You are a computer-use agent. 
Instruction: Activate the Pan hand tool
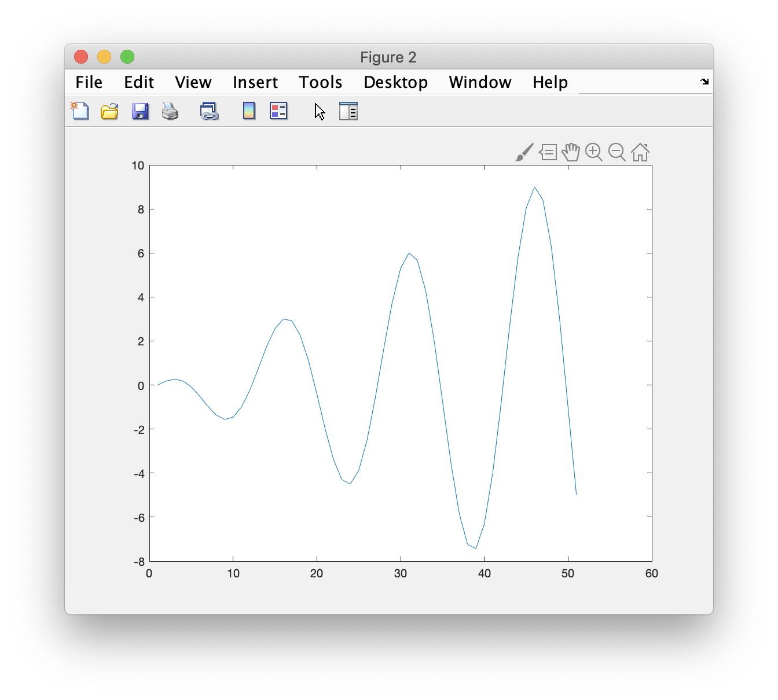click(x=571, y=152)
